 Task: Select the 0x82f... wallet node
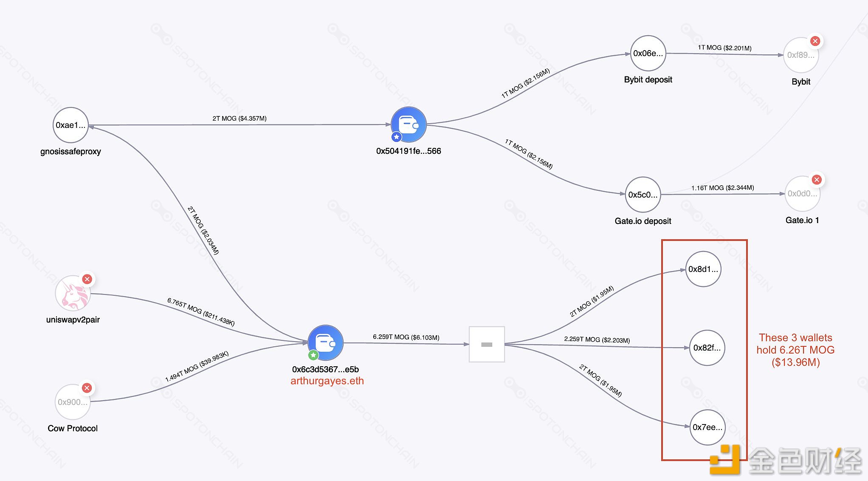coord(707,348)
